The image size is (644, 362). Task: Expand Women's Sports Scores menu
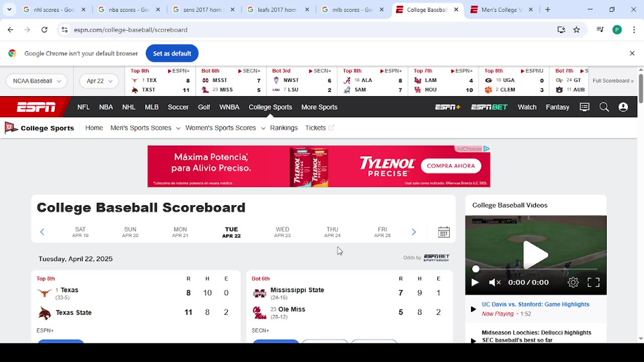tap(225, 128)
